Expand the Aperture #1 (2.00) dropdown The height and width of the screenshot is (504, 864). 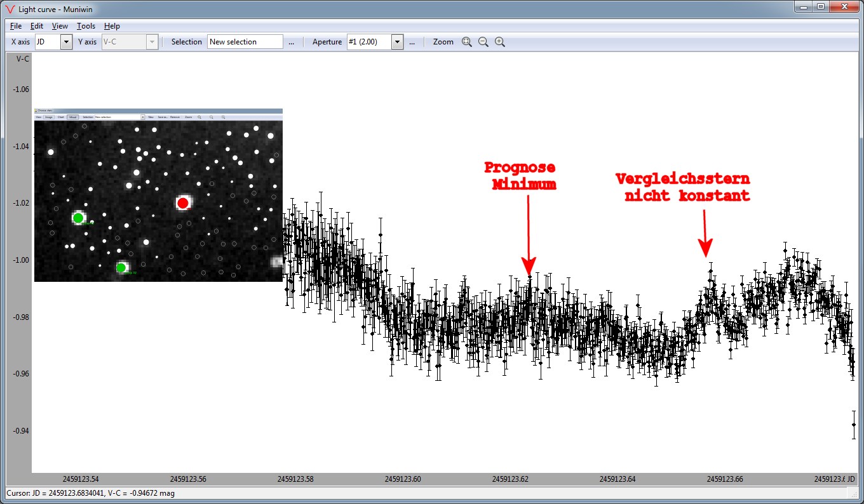tap(398, 42)
